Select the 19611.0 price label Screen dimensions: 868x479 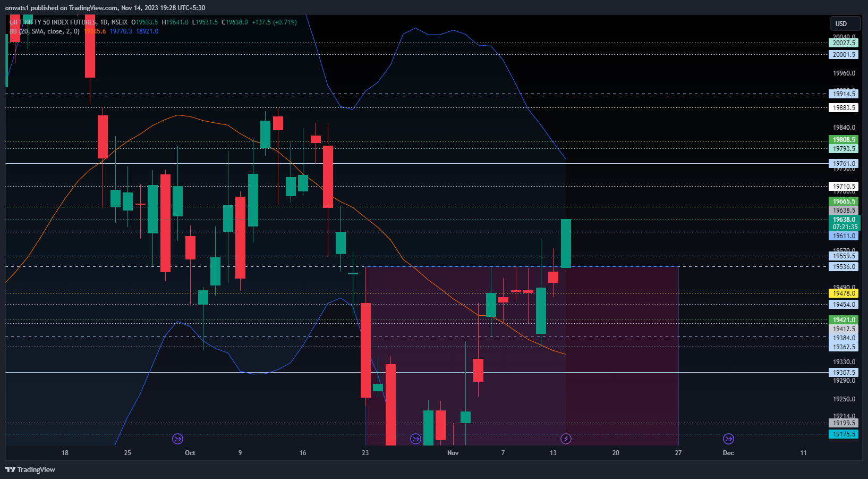[x=844, y=236]
